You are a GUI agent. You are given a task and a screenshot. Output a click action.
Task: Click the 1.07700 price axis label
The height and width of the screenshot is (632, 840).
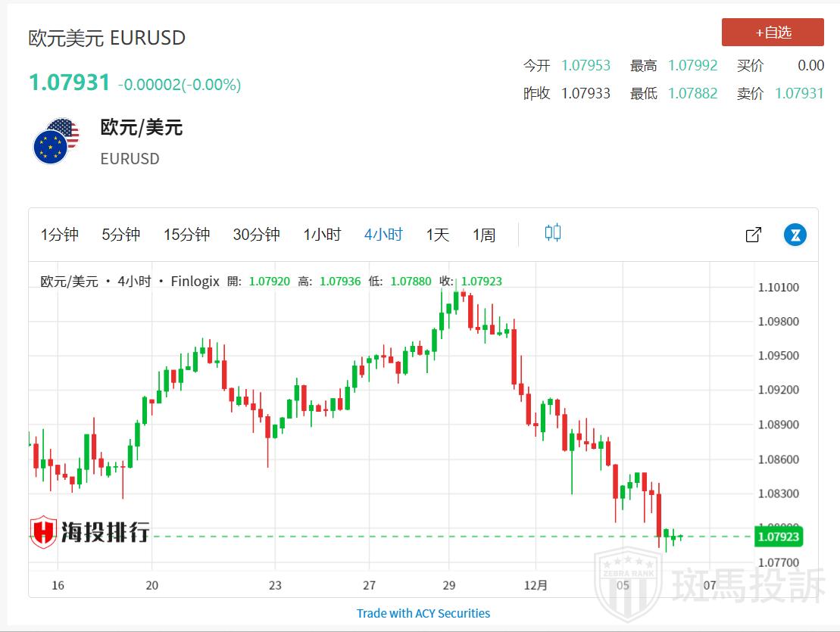[779, 562]
